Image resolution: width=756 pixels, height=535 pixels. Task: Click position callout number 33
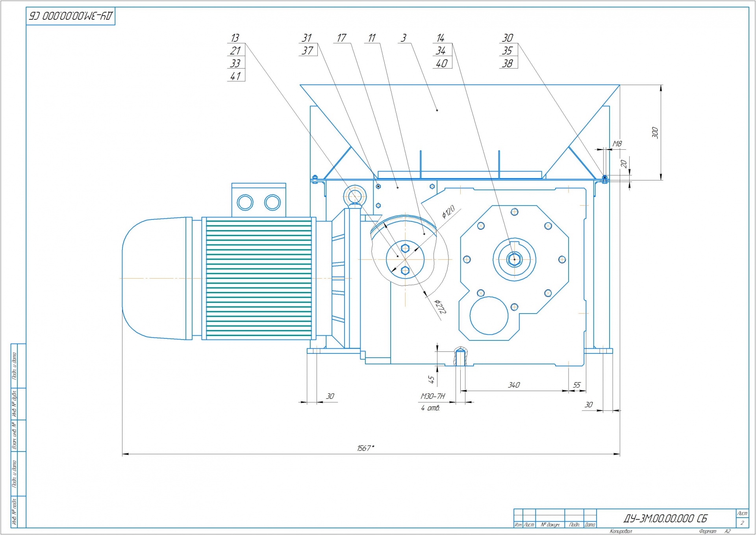pos(235,63)
